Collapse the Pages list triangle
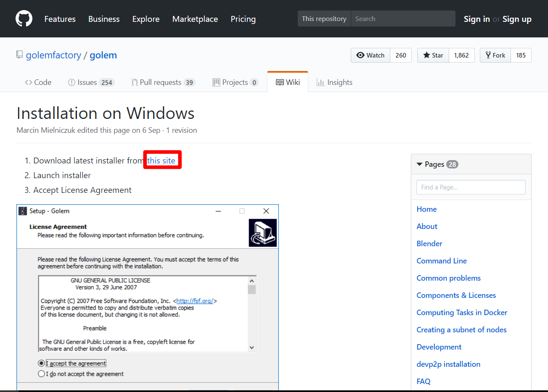Screen dimensions: 548x392 point(419,164)
